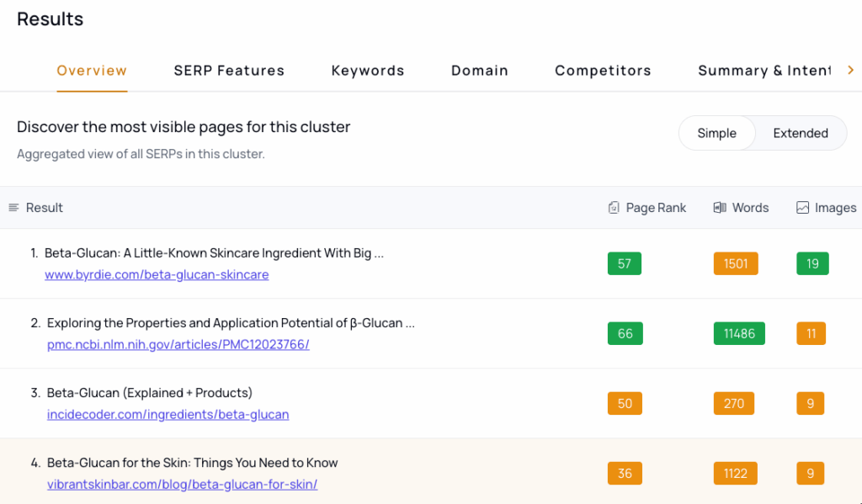Open the byrdie.com beta-glucan-skincare link
This screenshot has height=504, width=862.
[157, 275]
